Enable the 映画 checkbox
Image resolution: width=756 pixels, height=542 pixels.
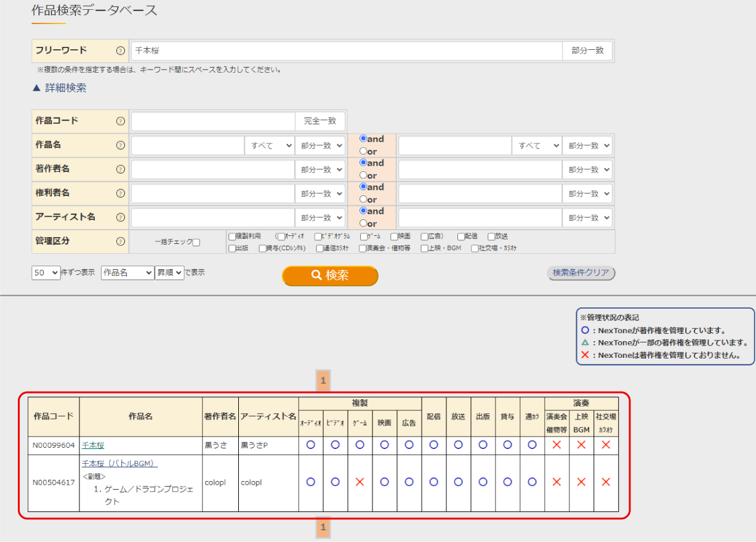click(x=394, y=236)
